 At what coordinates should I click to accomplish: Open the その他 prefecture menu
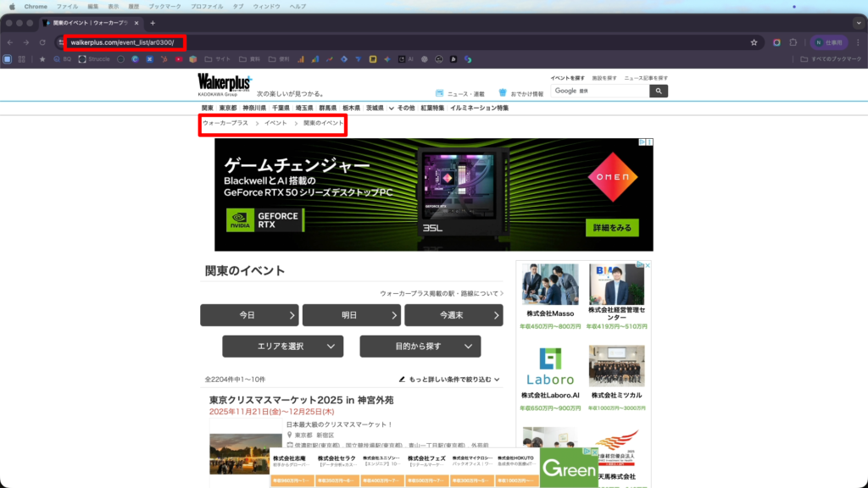[403, 108]
